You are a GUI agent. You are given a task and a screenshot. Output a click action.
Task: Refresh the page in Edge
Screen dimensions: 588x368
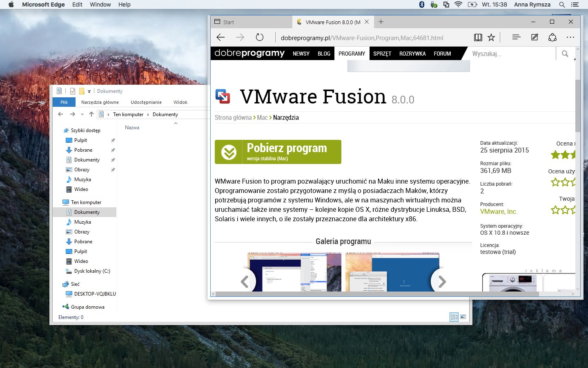tap(260, 38)
